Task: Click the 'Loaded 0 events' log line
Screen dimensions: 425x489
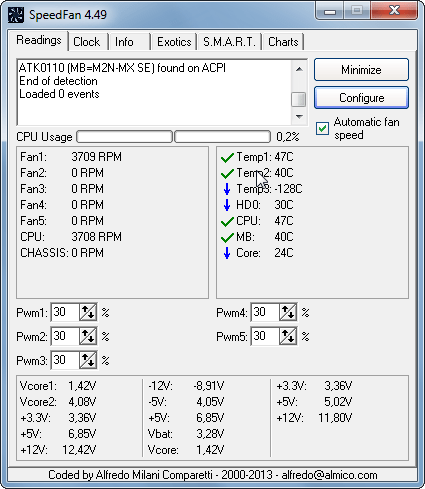Action: 59,94
